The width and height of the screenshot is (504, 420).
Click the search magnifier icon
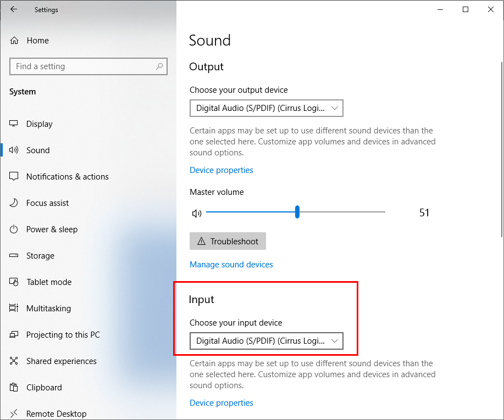coord(159,66)
